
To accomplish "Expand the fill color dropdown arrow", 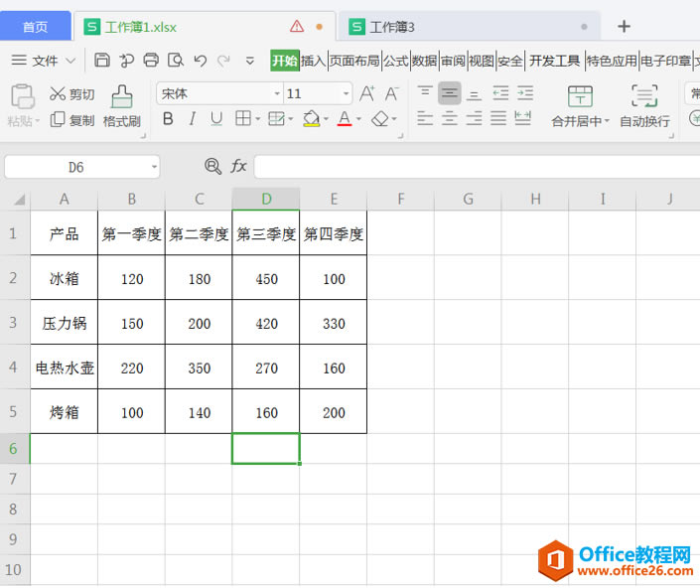I will click(326, 119).
